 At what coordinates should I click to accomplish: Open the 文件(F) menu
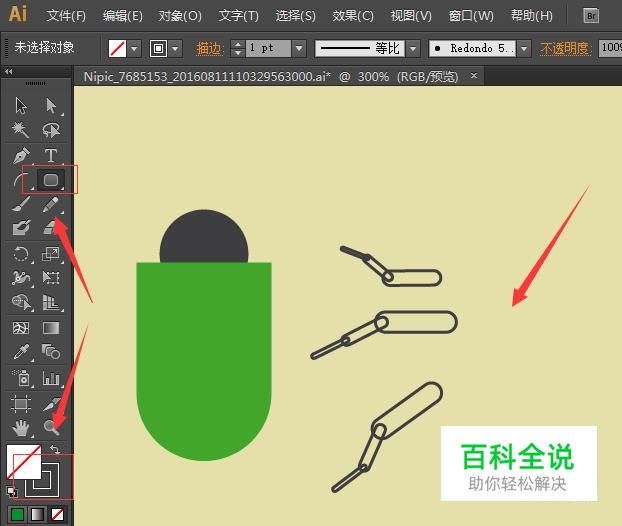click(66, 16)
